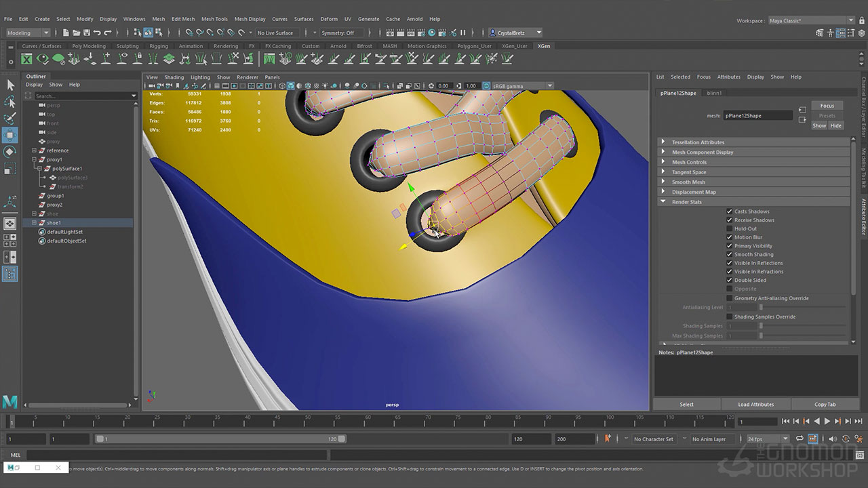Screen dimensions: 868x488
Task: Activate the Rotate tool in the toolbox
Action: tap(10, 152)
